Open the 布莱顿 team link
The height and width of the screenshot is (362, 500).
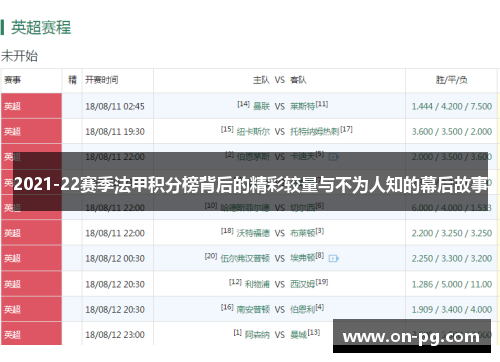[x=302, y=233]
